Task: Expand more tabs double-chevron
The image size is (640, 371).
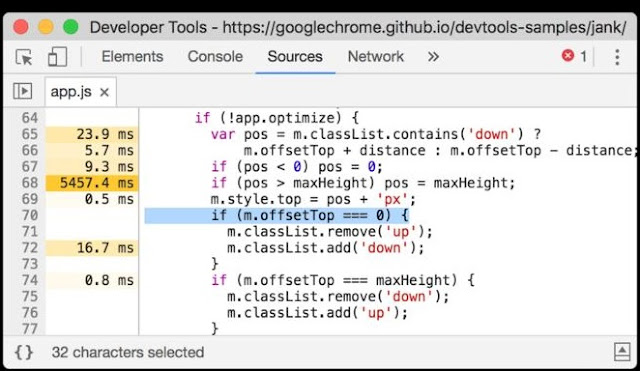Action: (x=433, y=56)
